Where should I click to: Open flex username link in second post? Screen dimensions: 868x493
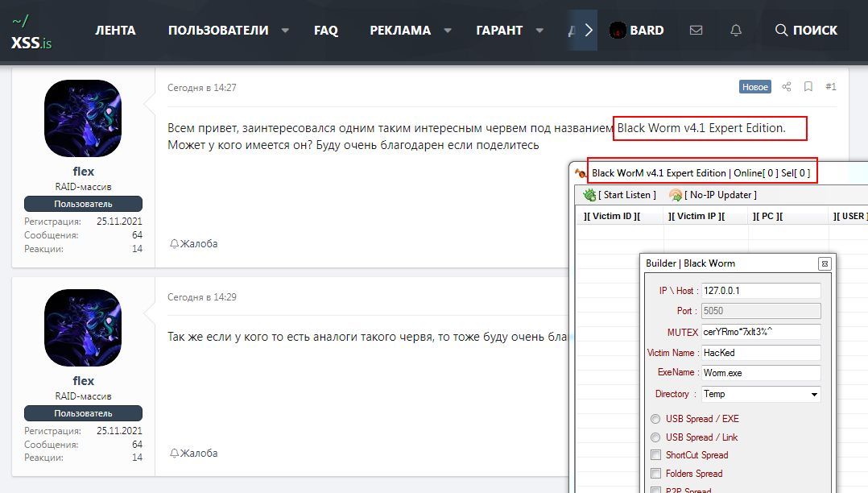(x=83, y=380)
